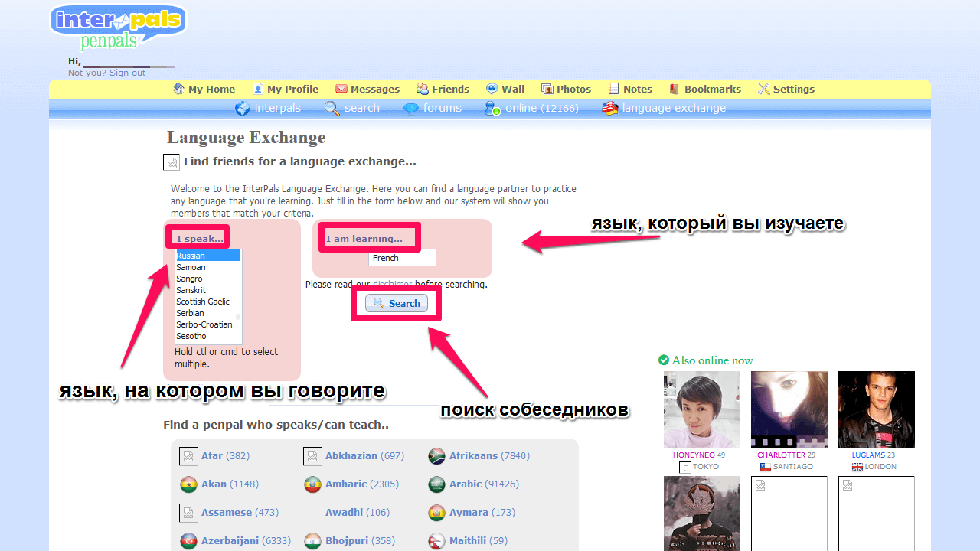The height and width of the screenshot is (551, 980).
Task: Click the LUGLAMS username link
Action: pos(869,455)
